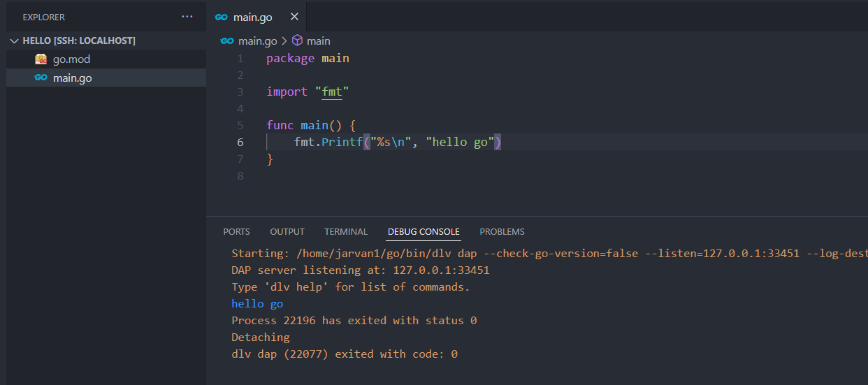Click the closing brace on line 7

coord(270,159)
